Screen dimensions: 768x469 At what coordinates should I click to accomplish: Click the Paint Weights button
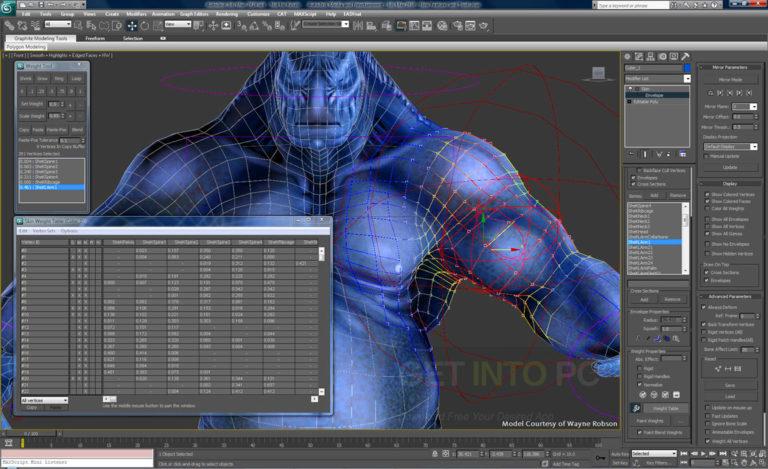[x=650, y=421]
